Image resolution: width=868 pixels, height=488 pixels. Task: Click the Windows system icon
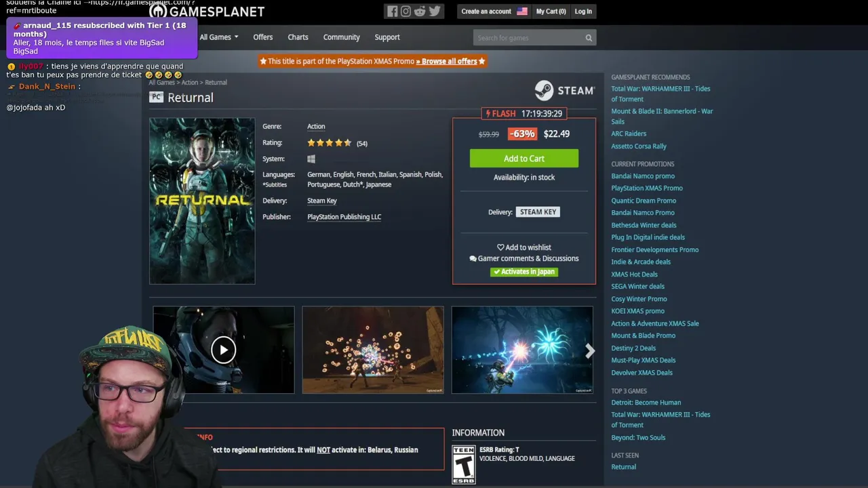pyautogui.click(x=311, y=159)
